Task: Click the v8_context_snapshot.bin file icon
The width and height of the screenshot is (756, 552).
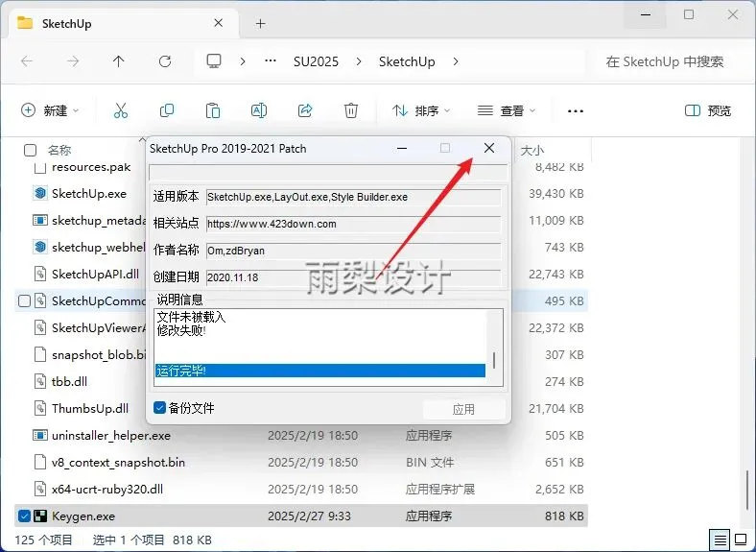Action: 40,462
